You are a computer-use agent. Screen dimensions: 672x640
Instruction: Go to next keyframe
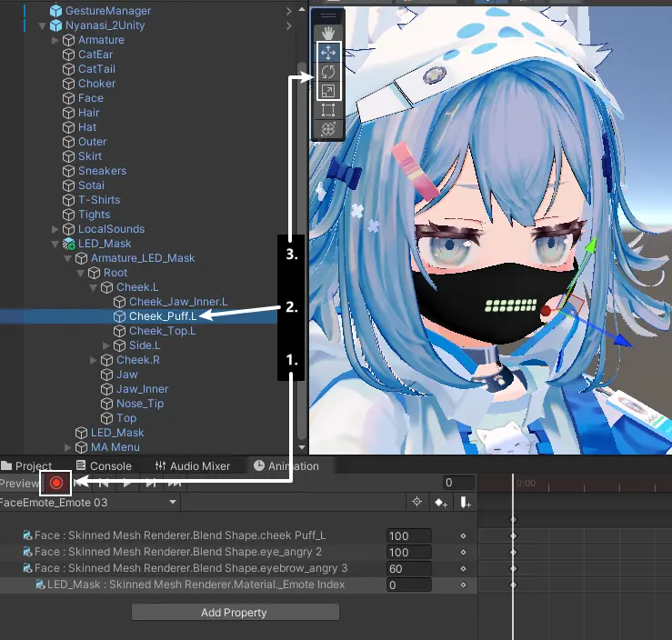(x=150, y=484)
